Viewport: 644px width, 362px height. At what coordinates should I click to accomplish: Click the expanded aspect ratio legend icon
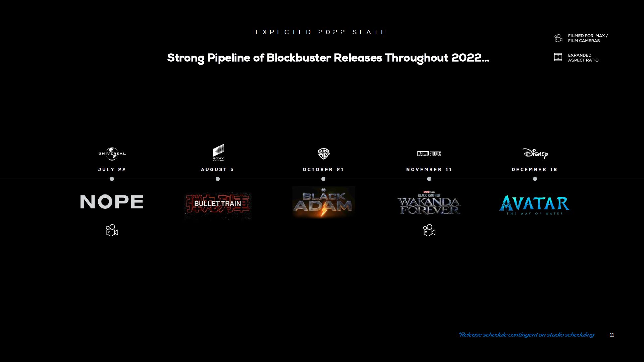point(558,57)
